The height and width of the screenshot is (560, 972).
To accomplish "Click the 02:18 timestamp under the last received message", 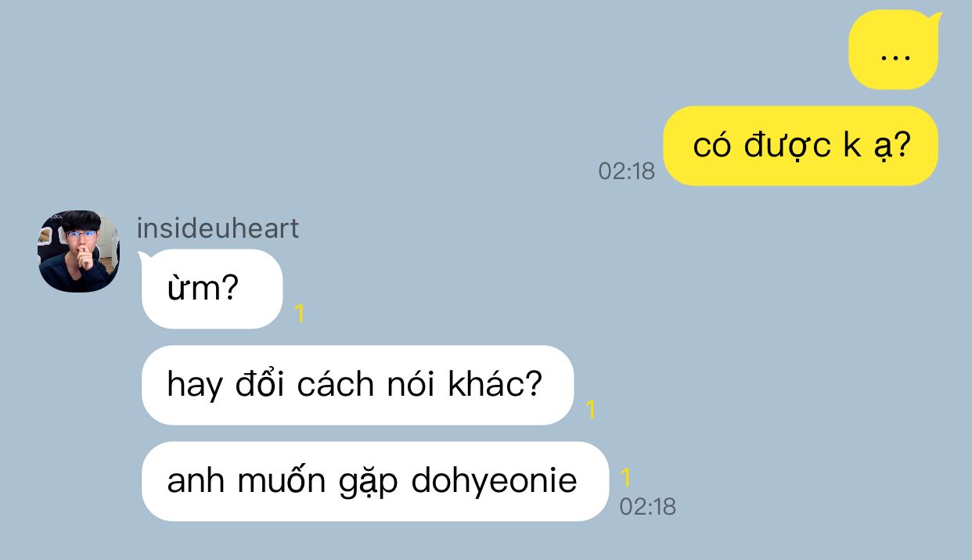I will (x=647, y=507).
